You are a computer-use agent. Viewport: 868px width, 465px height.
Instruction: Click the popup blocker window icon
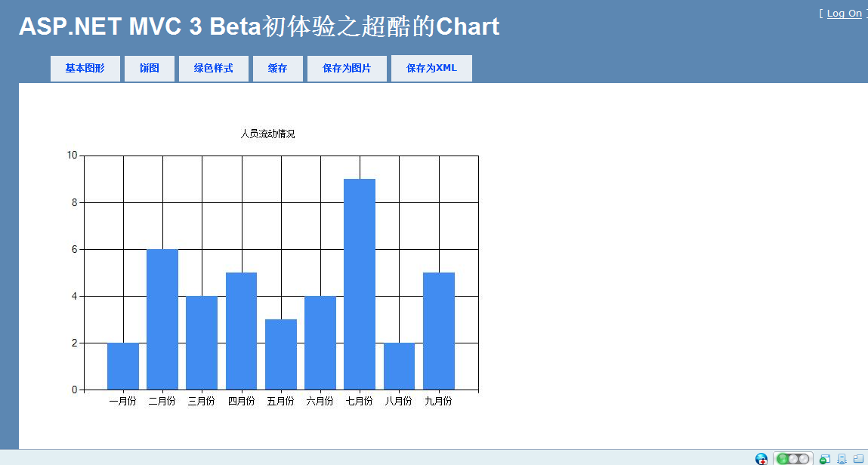point(825,459)
